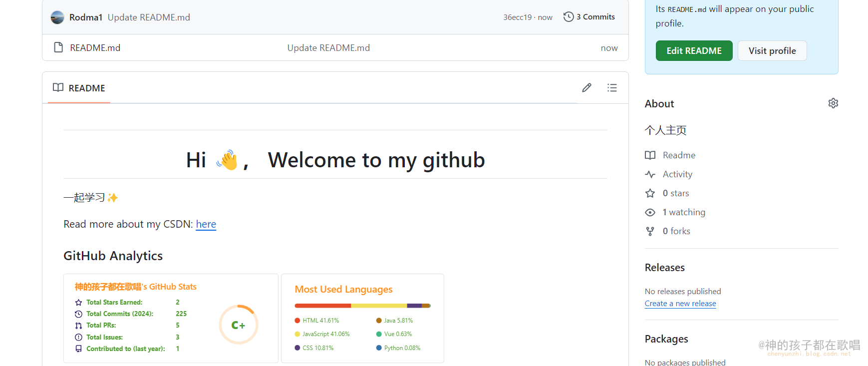868x366 pixels.
Task: Click the stars star icon
Action: 650,193
